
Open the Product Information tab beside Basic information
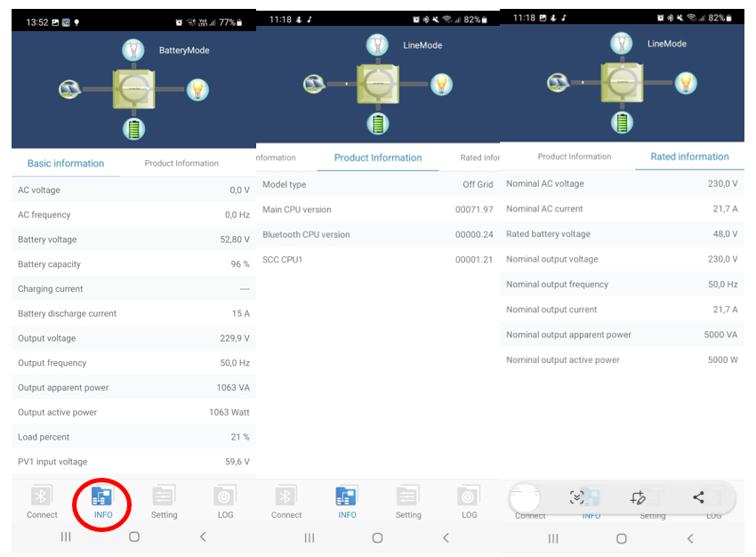181,164
